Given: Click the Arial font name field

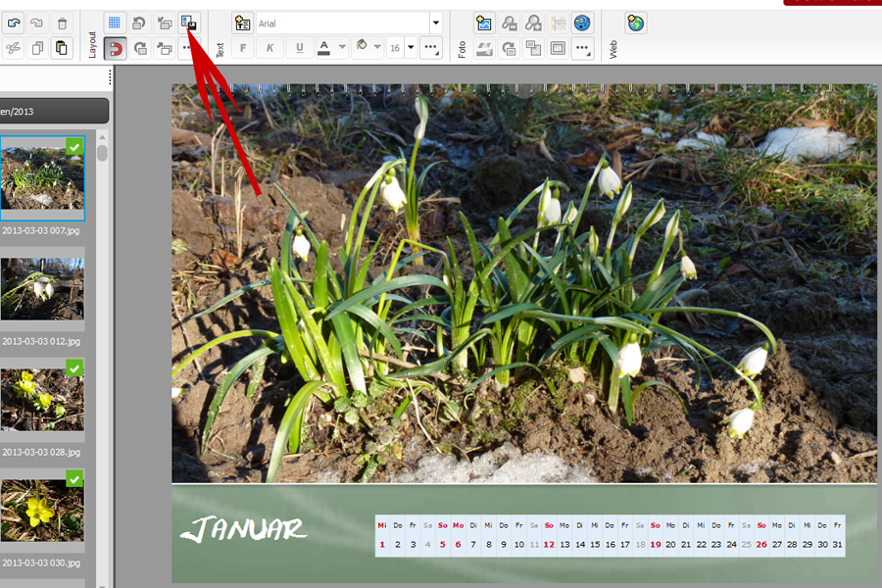Looking at the screenshot, I should click(343, 24).
